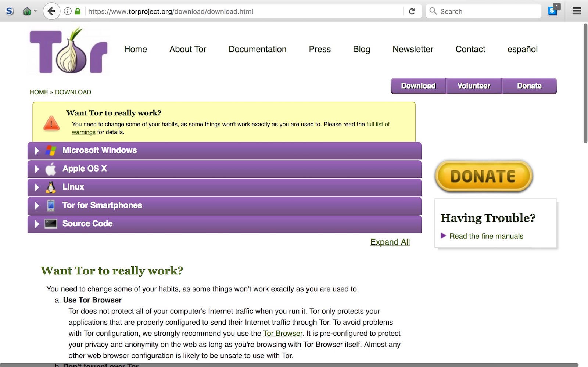Reload the page with the refresh icon

coord(412,11)
